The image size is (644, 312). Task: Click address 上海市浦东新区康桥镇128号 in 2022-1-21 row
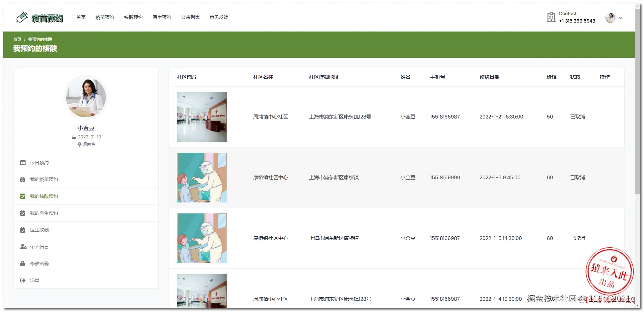coord(340,117)
